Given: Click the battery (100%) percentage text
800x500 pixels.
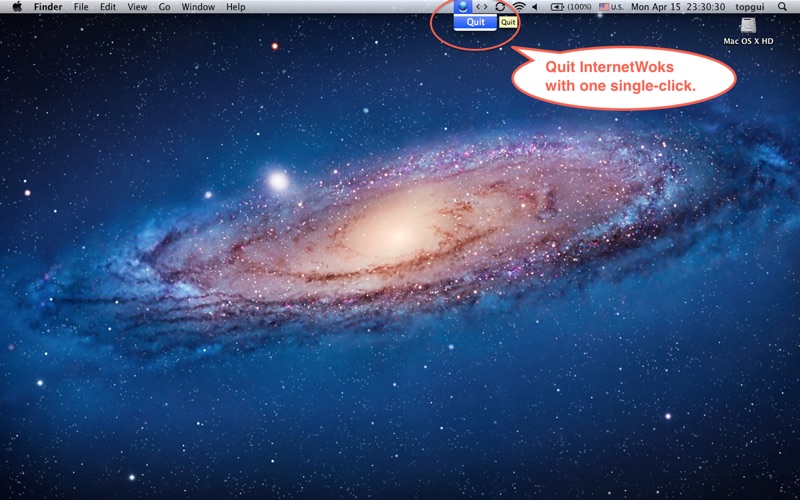Looking at the screenshot, I should (580, 7).
